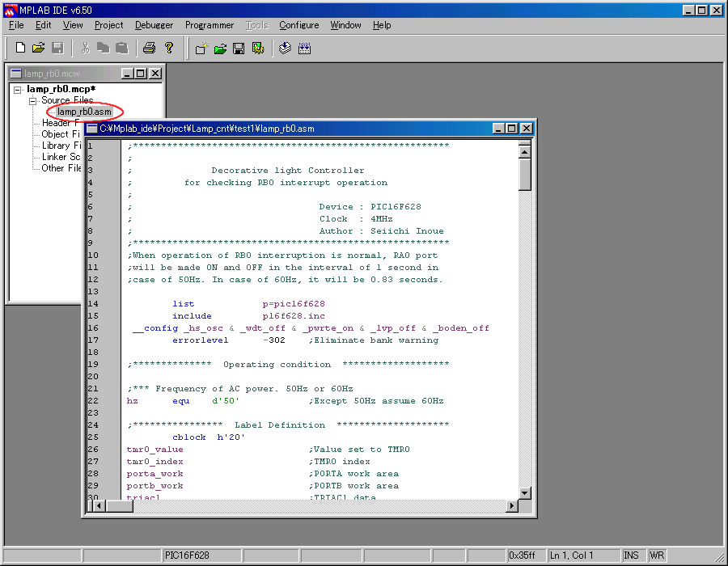Click the Open Project toolbar icon
The image size is (728, 566).
221,49
